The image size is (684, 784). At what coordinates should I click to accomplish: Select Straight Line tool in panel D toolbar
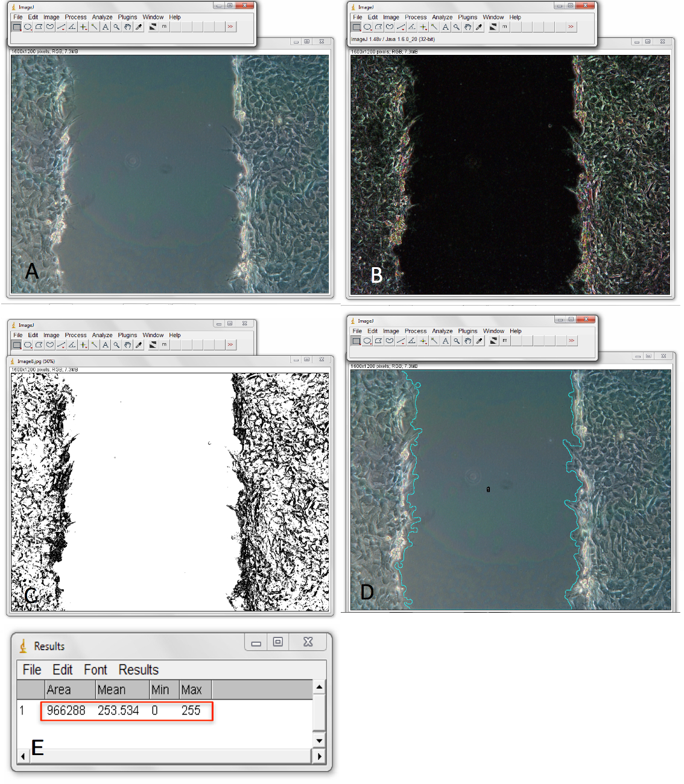click(401, 341)
